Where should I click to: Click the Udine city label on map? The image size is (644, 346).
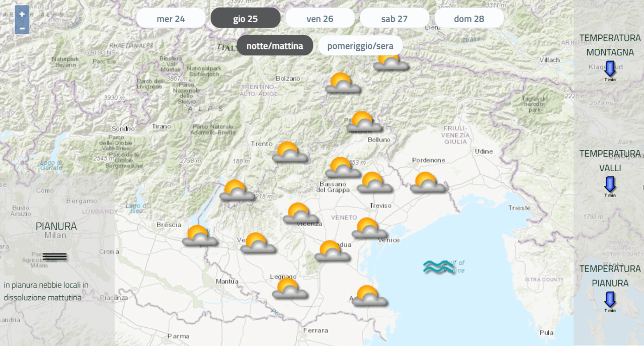click(x=484, y=151)
